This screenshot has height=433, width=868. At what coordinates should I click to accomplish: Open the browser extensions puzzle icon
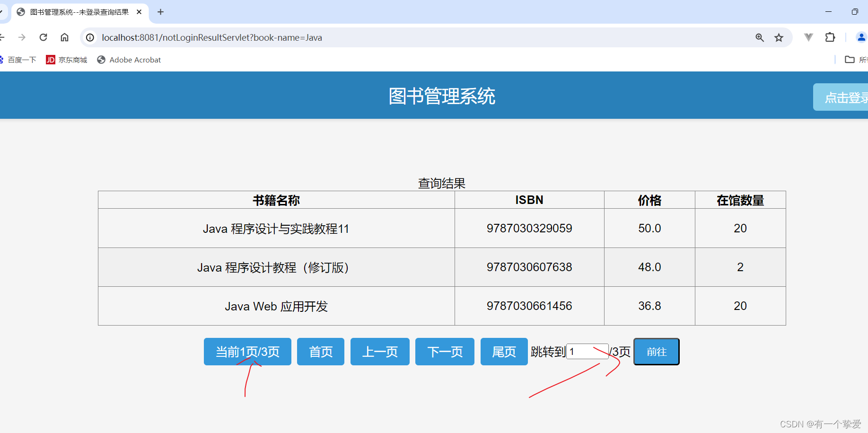(830, 37)
